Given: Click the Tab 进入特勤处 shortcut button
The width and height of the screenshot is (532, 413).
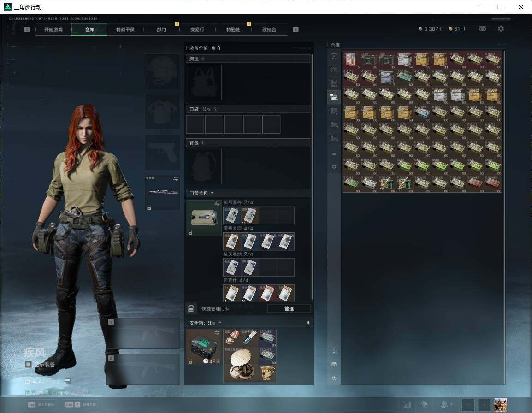Looking at the screenshot, I should click(x=42, y=405).
